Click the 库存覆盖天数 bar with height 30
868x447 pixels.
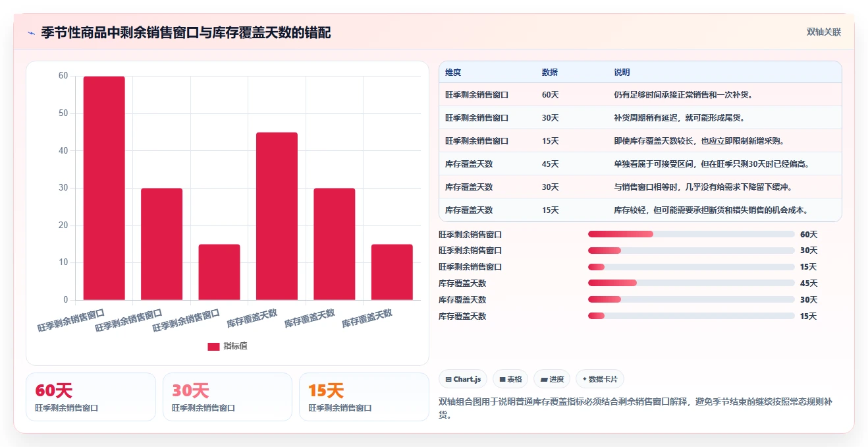tap(334, 244)
